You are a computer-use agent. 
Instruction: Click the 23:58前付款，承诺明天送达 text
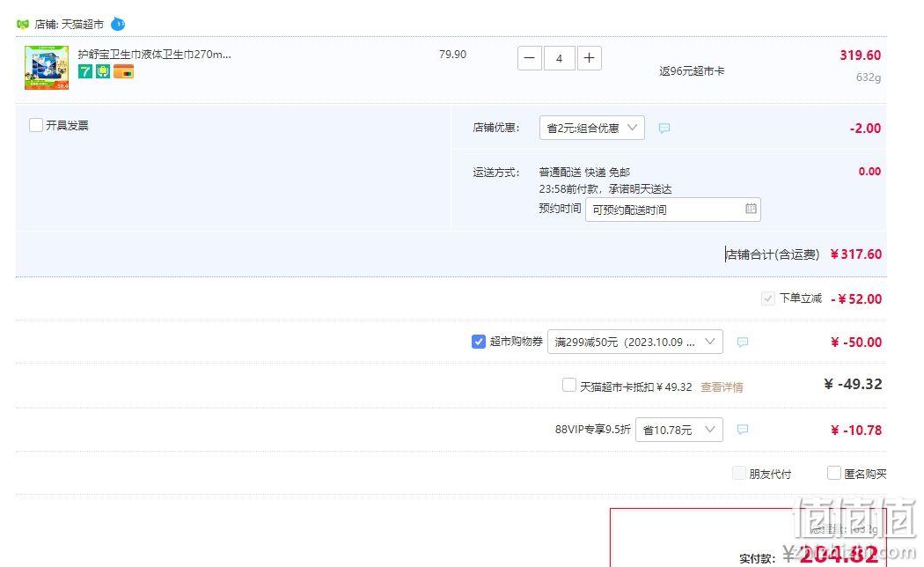coord(605,189)
